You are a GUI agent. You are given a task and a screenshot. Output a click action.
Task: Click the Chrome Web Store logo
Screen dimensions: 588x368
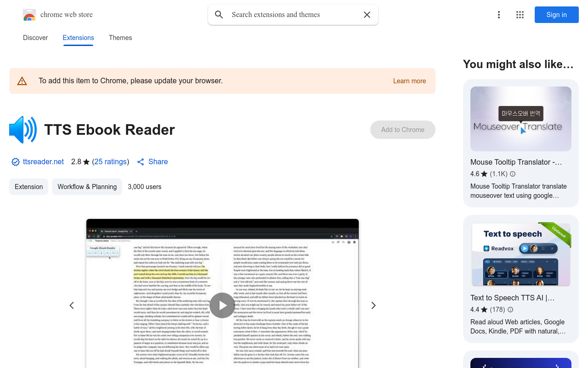pos(29,15)
